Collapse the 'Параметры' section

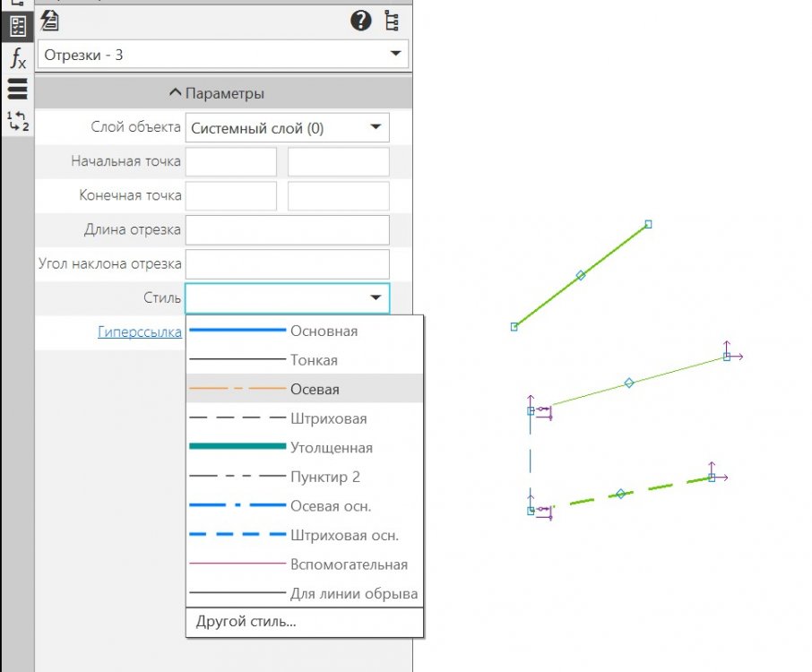(x=223, y=93)
